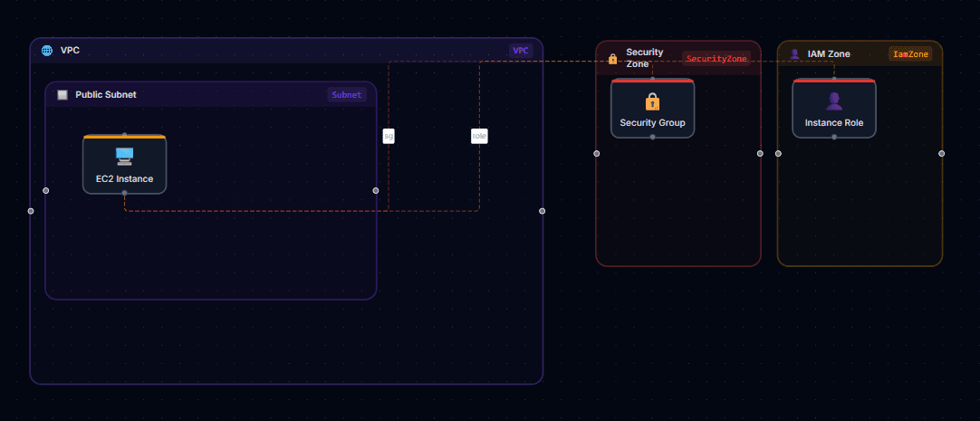This screenshot has width=980, height=421.
Task: Click Public Subnet left edge handle
Action: click(45, 190)
